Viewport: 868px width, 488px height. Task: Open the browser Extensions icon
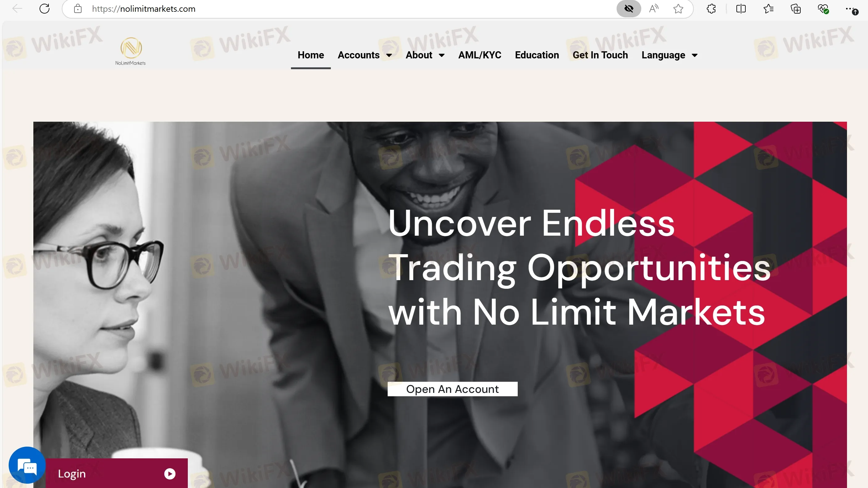711,9
